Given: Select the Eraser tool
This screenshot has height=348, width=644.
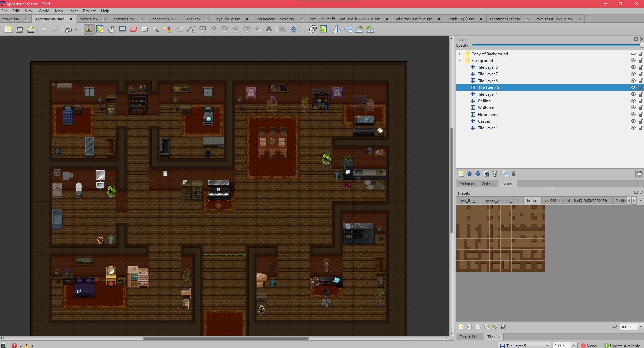Looking at the screenshot, I should pyautogui.click(x=134, y=29).
